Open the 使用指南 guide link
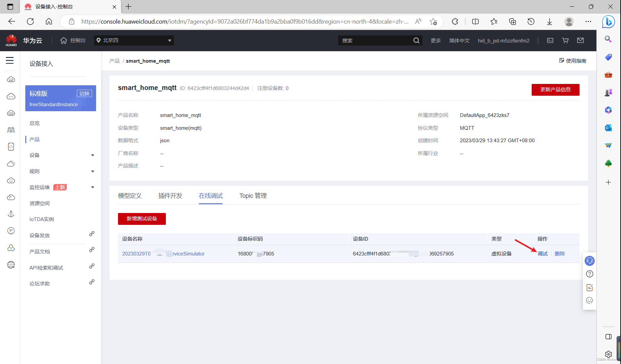621x364 pixels. point(573,61)
